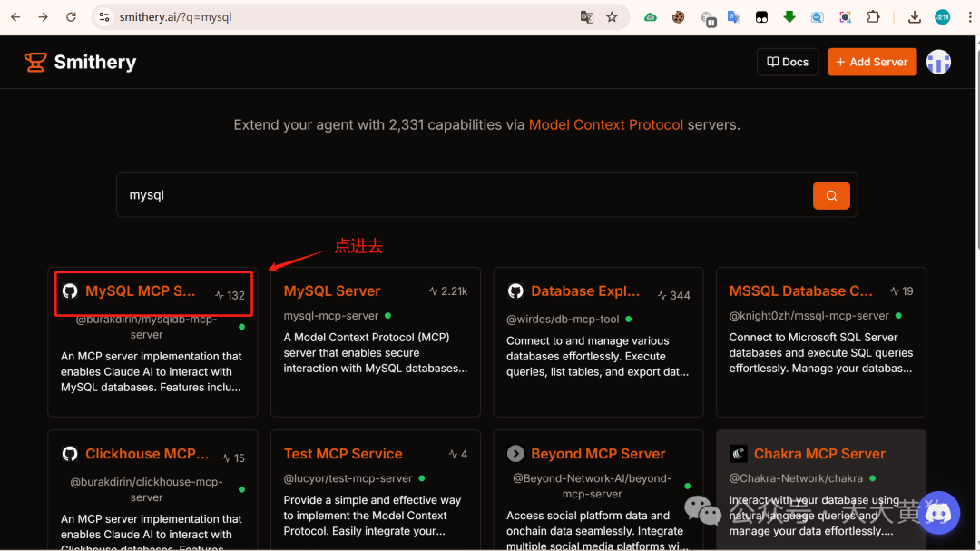Click the Smithery anvil logo
Viewport: 980px width, 551px height.
[x=35, y=62]
